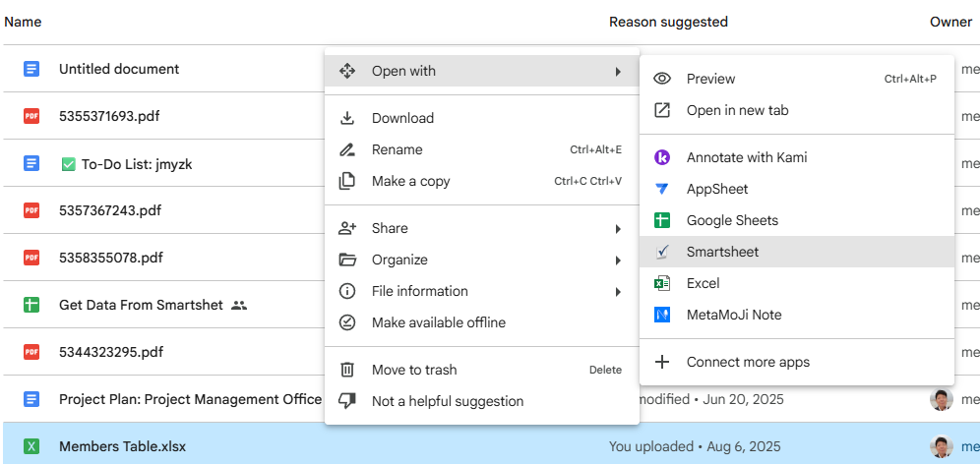Image resolution: width=980 pixels, height=464 pixels.
Task: Open file with Google Sheets
Action: tap(797, 220)
